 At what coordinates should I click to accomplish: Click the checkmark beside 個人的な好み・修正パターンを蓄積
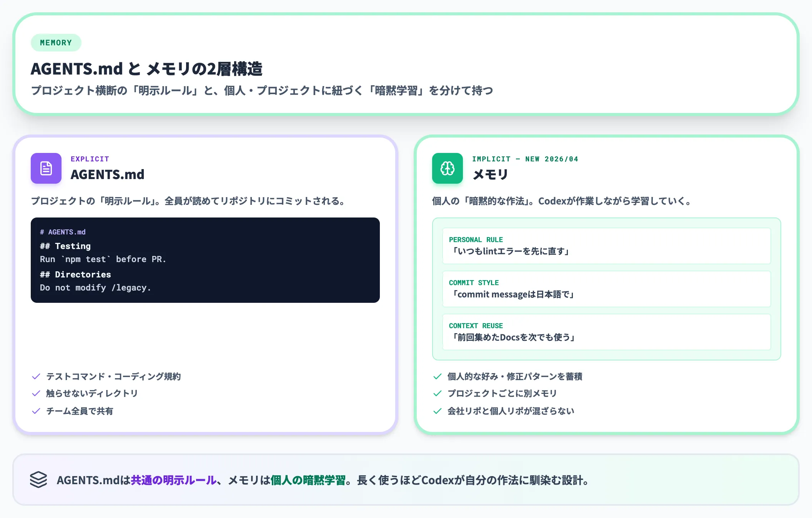438,377
